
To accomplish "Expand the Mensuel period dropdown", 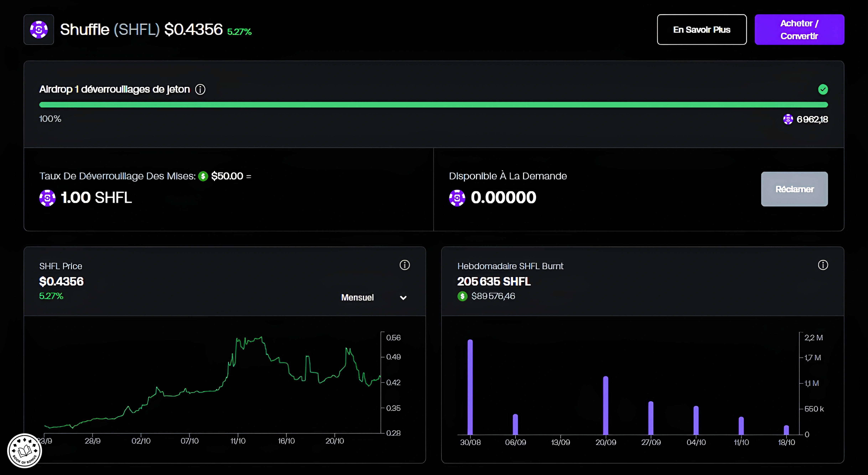I will 374,298.
